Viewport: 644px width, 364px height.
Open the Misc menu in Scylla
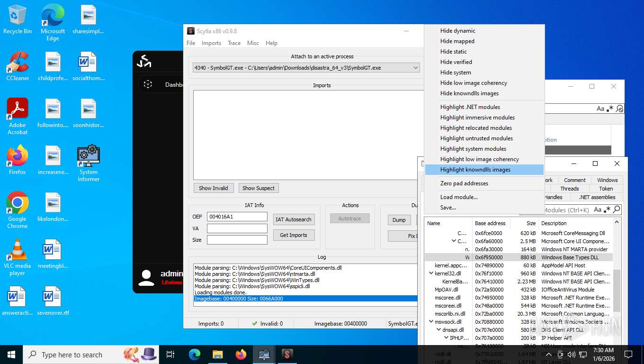click(253, 43)
